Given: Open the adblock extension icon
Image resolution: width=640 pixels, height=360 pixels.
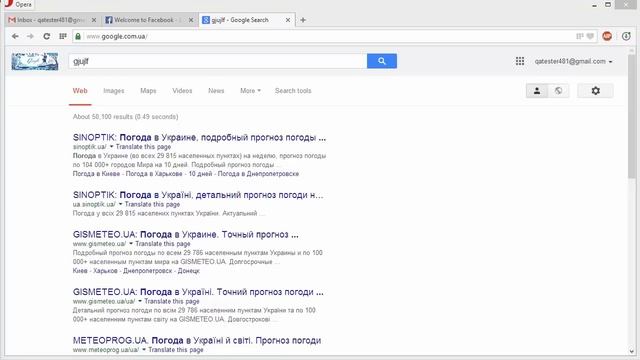Looking at the screenshot, I should [607, 36].
